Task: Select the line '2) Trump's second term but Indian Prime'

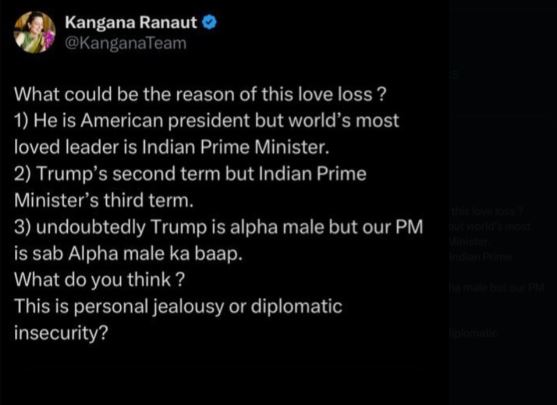Action: coord(190,174)
